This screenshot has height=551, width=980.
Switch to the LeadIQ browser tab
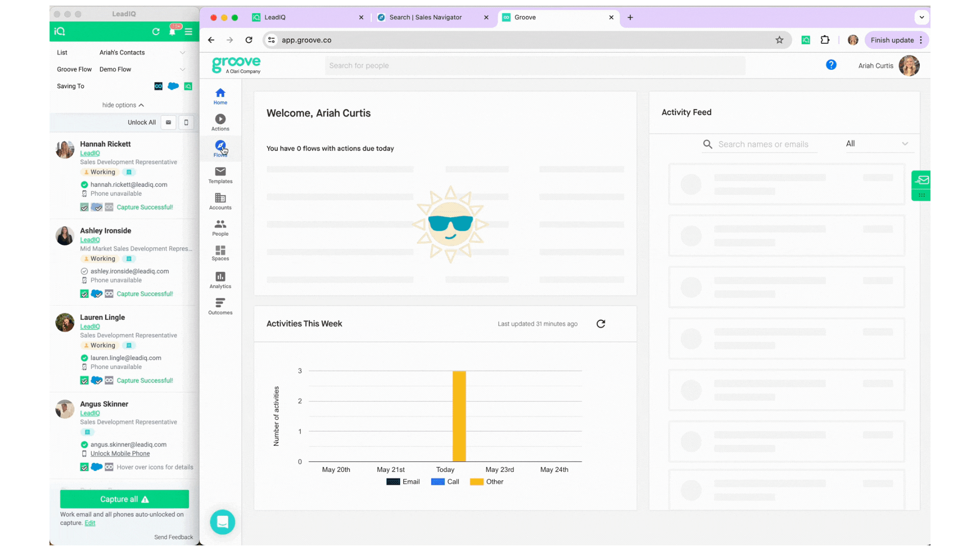pyautogui.click(x=308, y=17)
